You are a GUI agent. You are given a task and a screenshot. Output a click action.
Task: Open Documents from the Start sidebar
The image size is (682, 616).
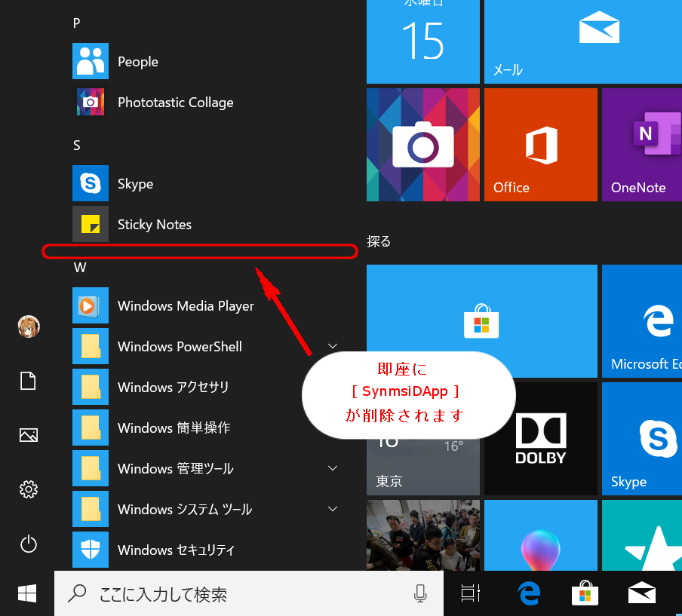28,381
